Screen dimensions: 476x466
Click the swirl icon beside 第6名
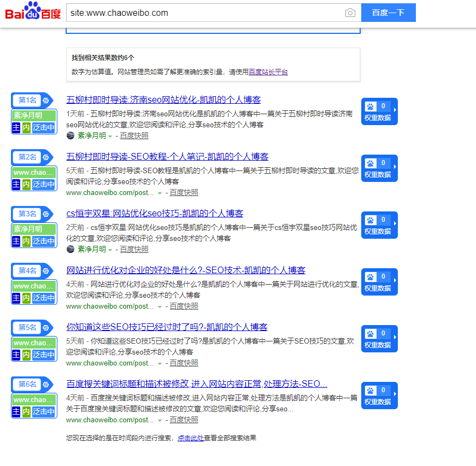click(x=46, y=385)
